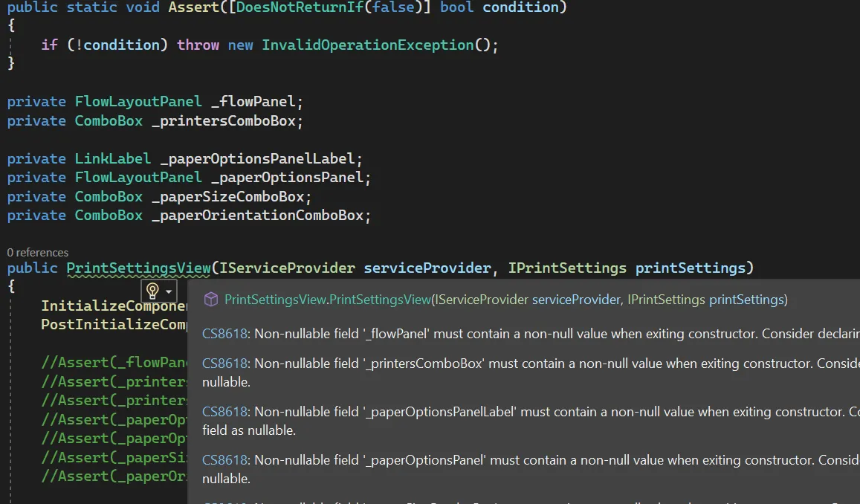Open the quick actions dropdown arrow

click(x=169, y=291)
